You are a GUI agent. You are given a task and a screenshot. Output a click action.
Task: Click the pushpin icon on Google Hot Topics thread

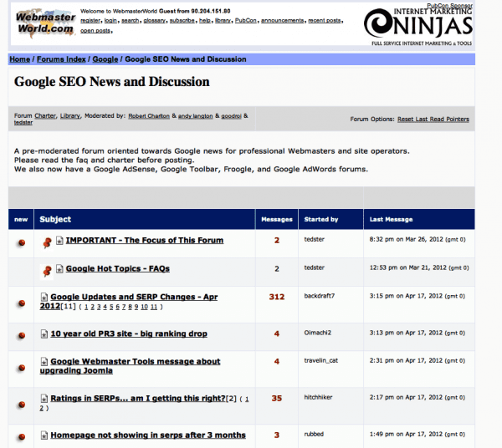(47, 271)
